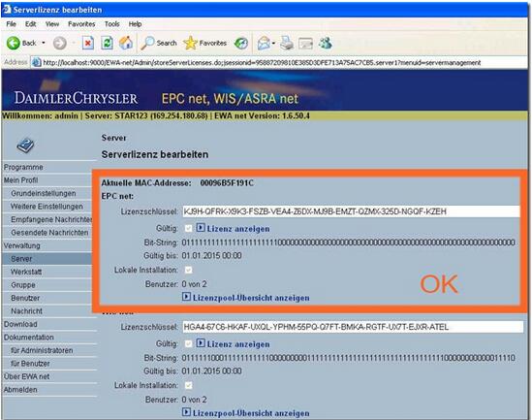Click the Print icon in toolbar
532x420 pixels.
(287, 43)
